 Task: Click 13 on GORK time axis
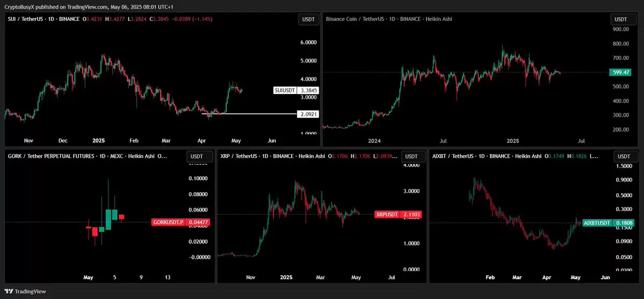pyautogui.click(x=168, y=277)
